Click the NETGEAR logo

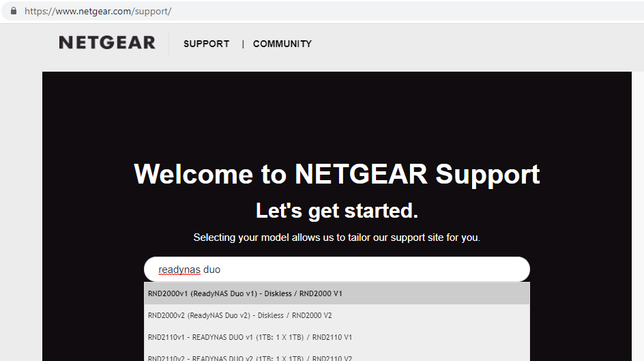(107, 43)
